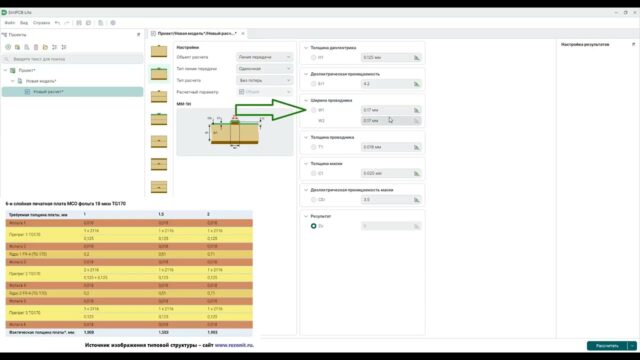640x360 pixels.
Task: Click the sweep icon beside the T1 field
Action: [417, 147]
